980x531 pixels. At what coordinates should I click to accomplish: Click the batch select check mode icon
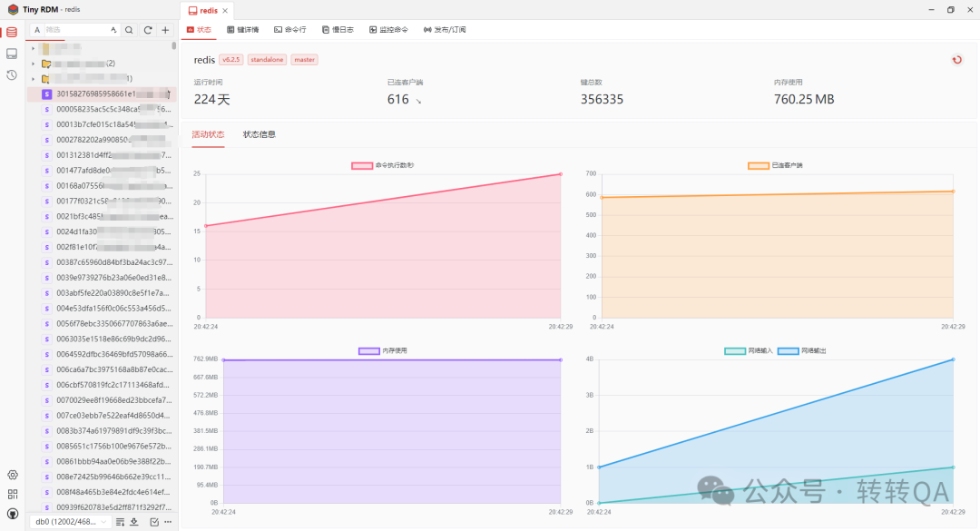click(x=154, y=522)
